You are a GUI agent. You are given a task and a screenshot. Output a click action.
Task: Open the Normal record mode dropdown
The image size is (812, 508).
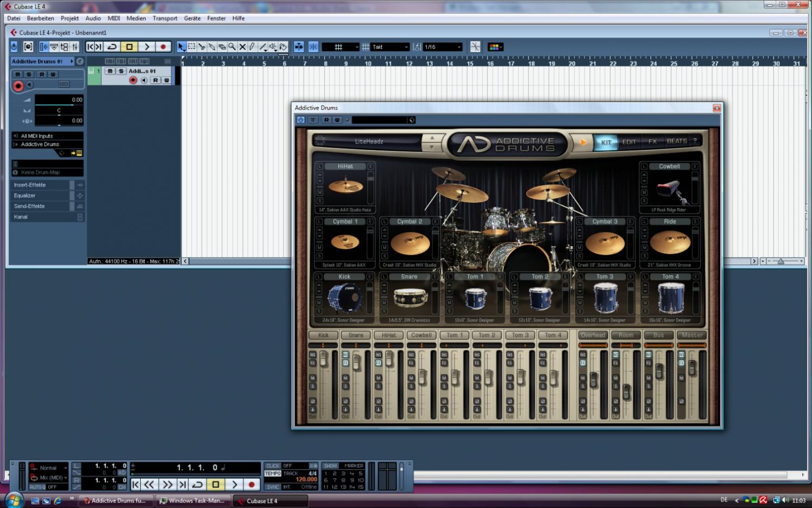pos(48,467)
